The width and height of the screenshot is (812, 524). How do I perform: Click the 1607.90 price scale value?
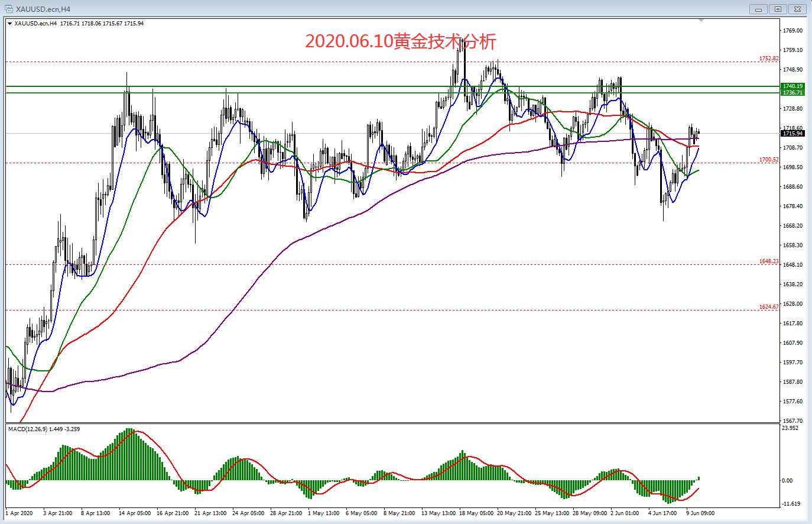(x=792, y=343)
